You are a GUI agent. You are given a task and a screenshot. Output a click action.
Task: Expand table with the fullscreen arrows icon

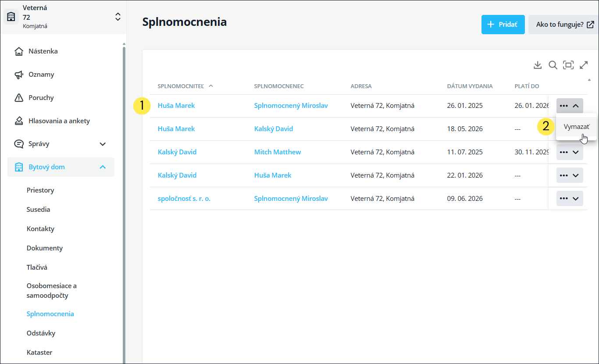click(584, 65)
